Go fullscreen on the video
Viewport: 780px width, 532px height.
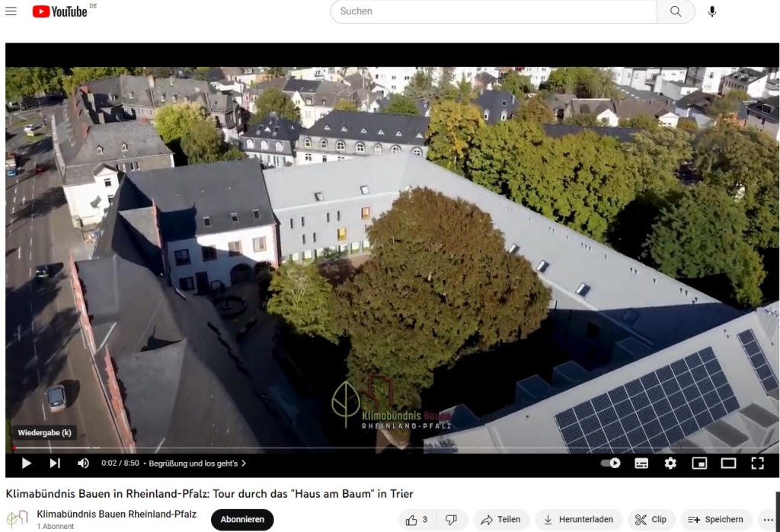click(757, 461)
